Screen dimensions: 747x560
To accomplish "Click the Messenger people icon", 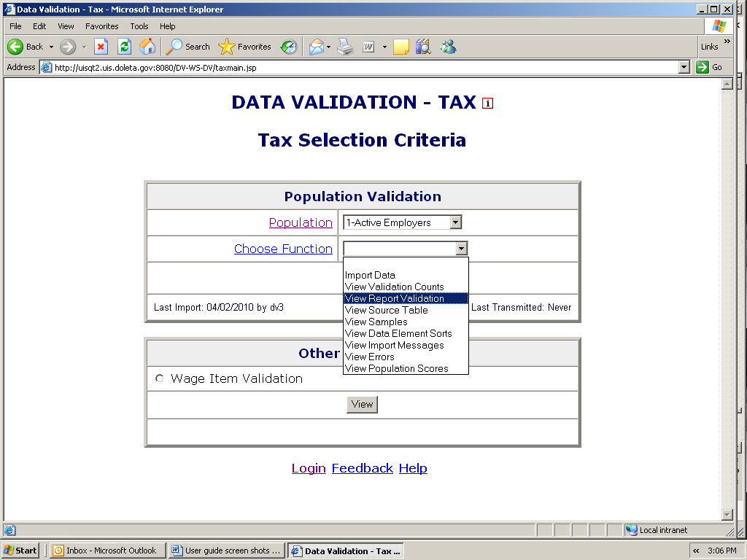I will tap(448, 47).
